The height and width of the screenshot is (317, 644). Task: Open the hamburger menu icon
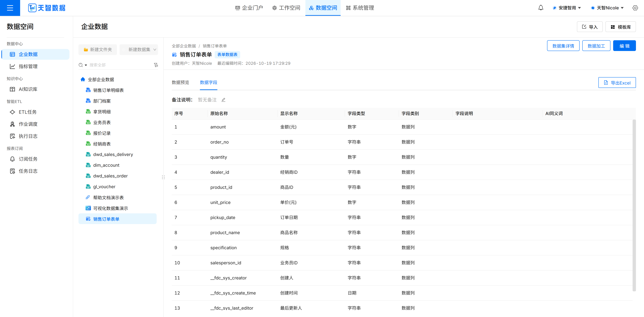tap(10, 8)
